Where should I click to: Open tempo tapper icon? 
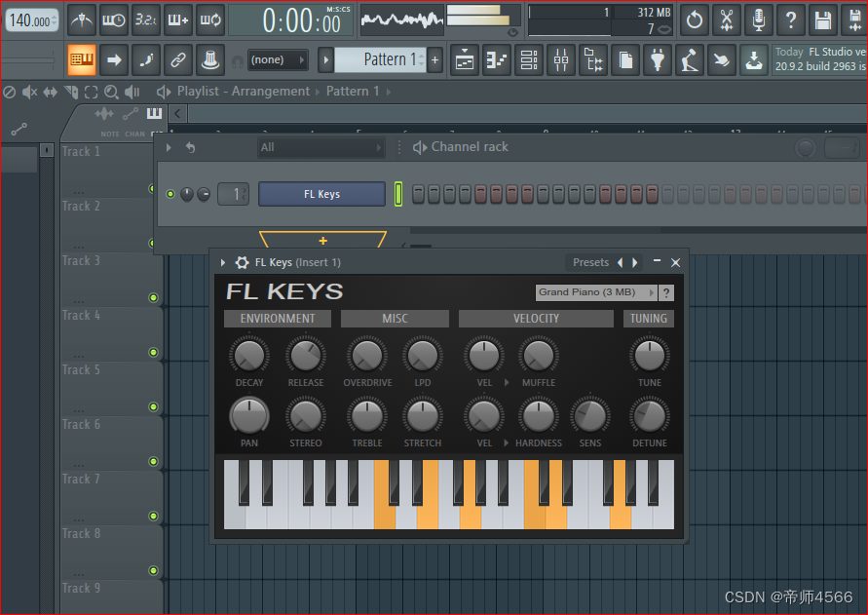click(689, 59)
